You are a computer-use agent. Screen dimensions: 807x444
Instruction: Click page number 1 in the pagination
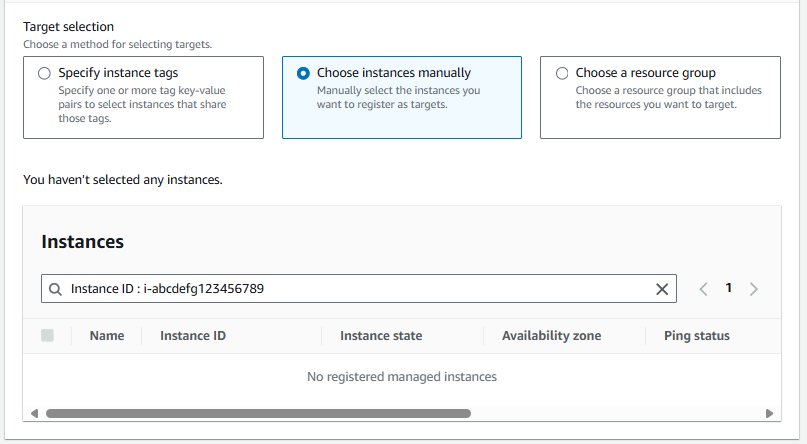coord(728,288)
